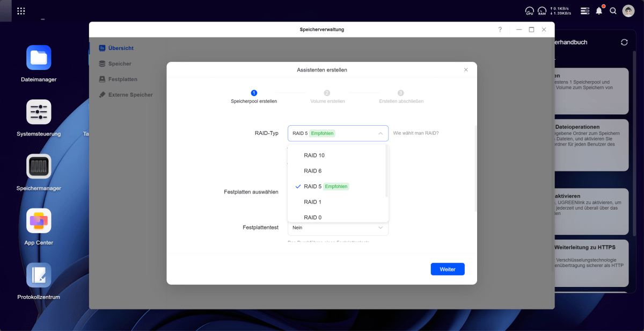Launch Speichermanager from the desktop
This screenshot has height=331, width=644.
[39, 172]
